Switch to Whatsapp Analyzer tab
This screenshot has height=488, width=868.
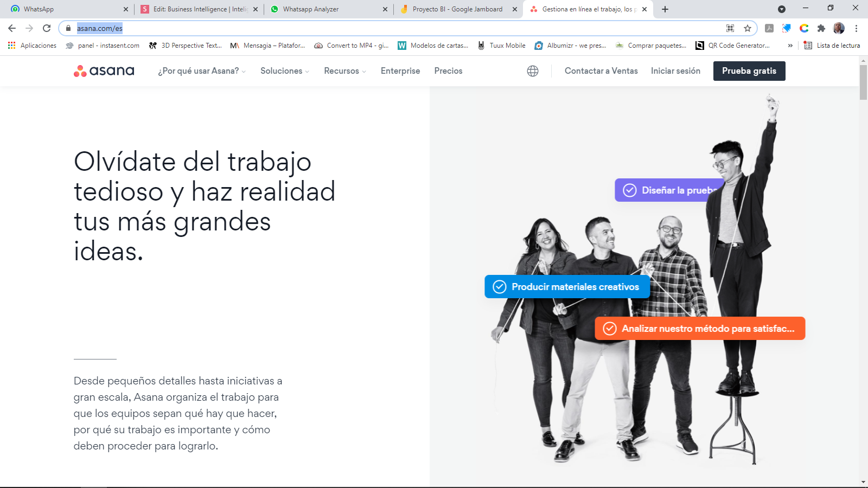pos(328,9)
